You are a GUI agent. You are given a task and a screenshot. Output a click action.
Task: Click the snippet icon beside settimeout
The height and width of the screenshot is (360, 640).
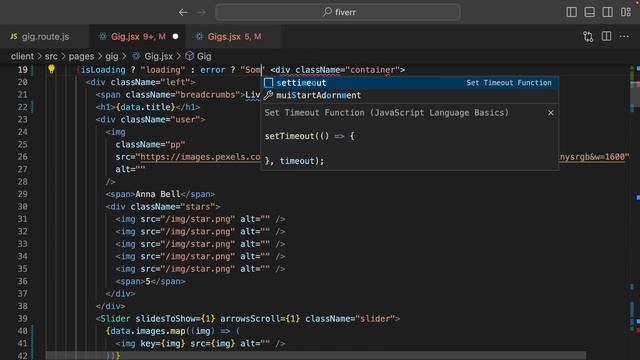tap(268, 83)
